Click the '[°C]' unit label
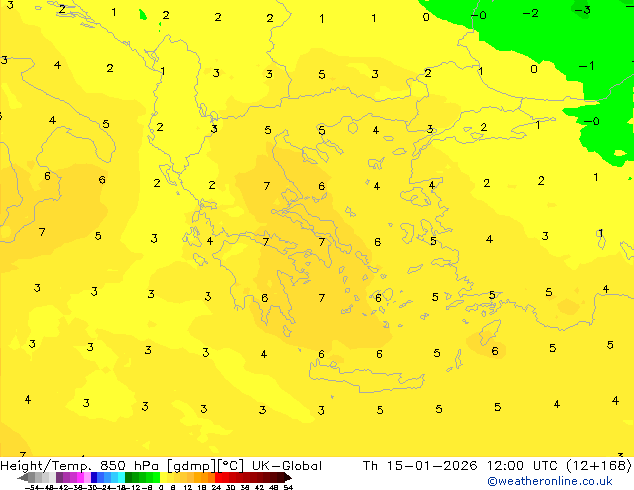 (231, 466)
